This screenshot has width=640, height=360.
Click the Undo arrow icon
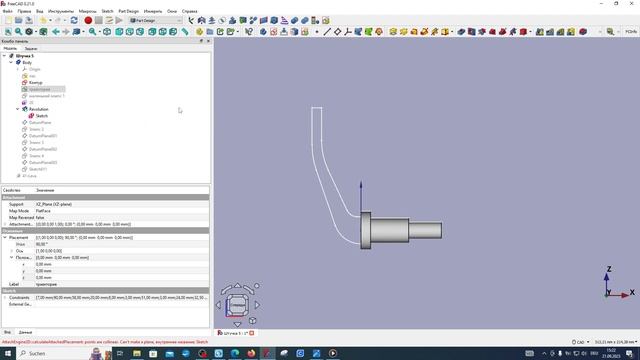(x=43, y=20)
